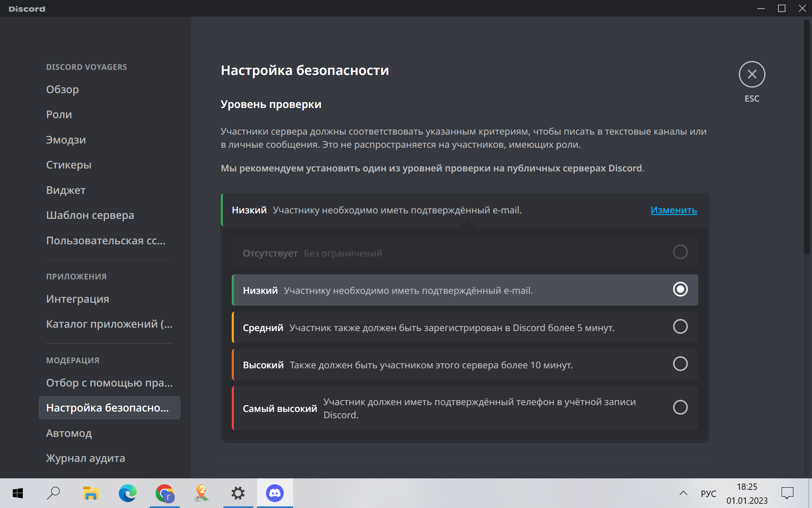Open Windows taskbar search
Viewport: 812px width, 508px height.
tap(54, 493)
